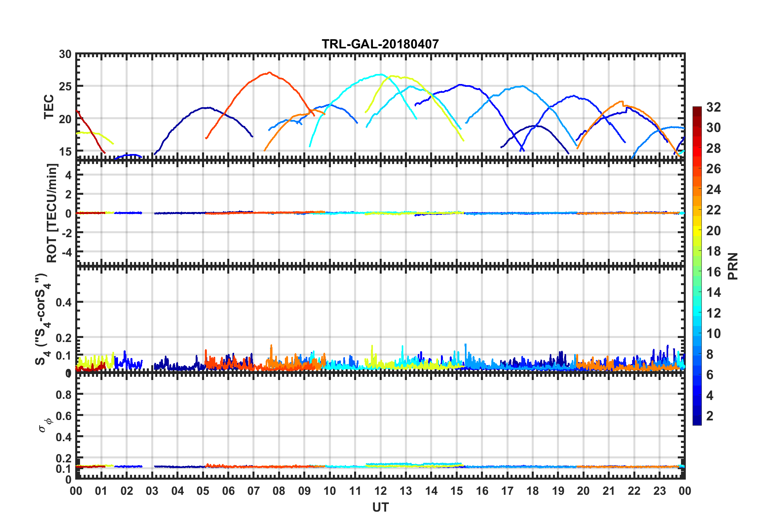Select the PRN colorbar label
The height and width of the screenshot is (532, 761).
coord(733,266)
